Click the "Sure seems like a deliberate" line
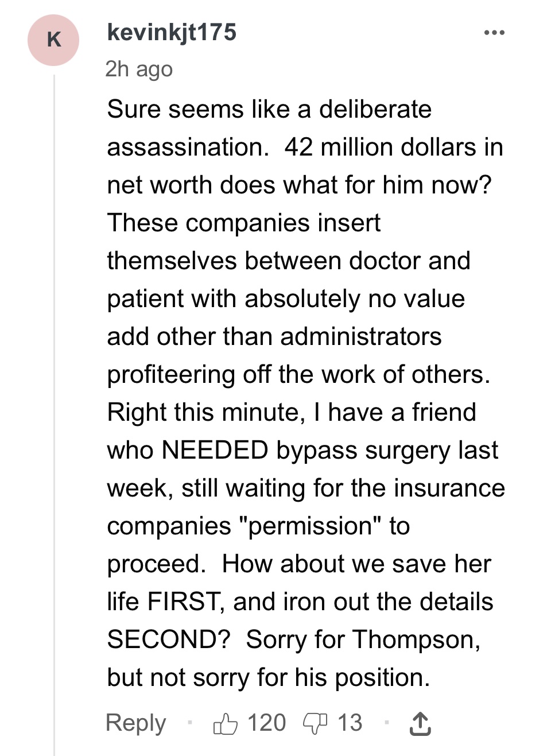Screen dimensions: 551x756 pos(269,109)
